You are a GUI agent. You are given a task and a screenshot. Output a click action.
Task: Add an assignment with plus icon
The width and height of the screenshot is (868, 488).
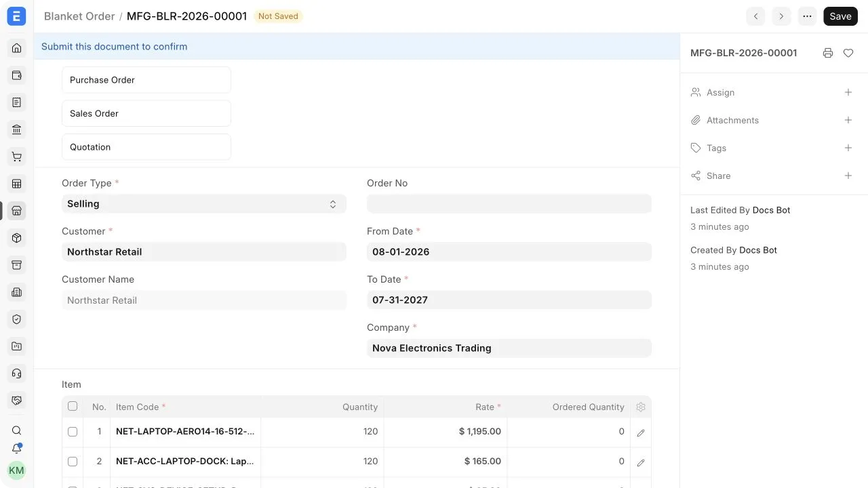[848, 92]
